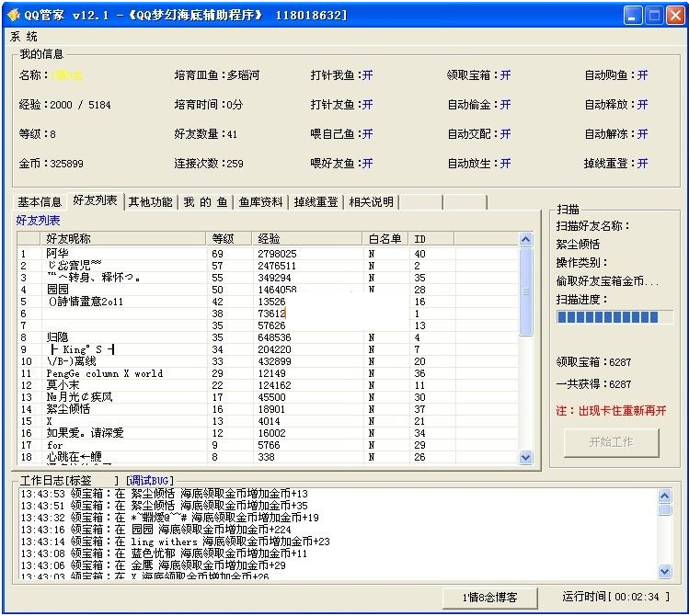The height and width of the screenshot is (616, 689).
Task: Open the 其他功能 tab
Action: pyautogui.click(x=150, y=201)
